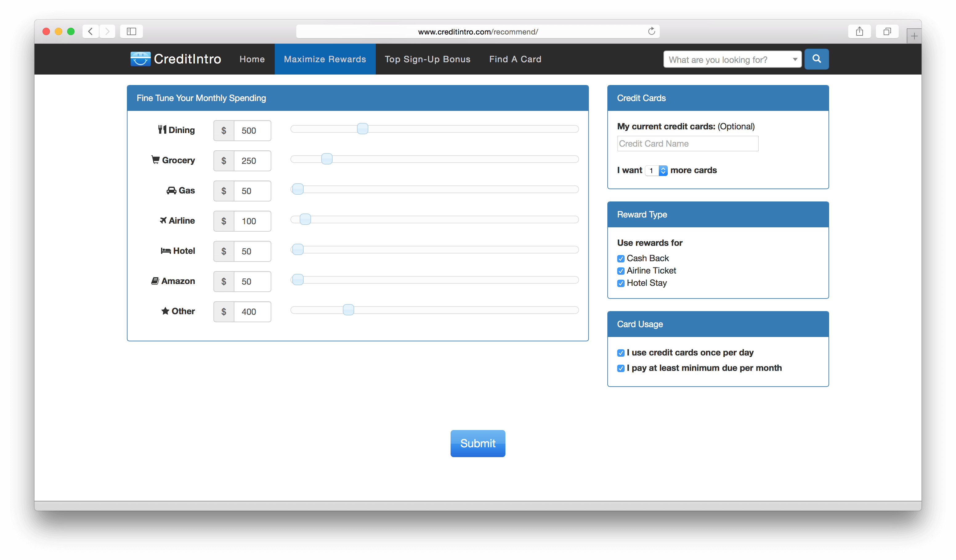This screenshot has height=560, width=956.
Task: Click the Amazon slider handle
Action: [298, 280]
